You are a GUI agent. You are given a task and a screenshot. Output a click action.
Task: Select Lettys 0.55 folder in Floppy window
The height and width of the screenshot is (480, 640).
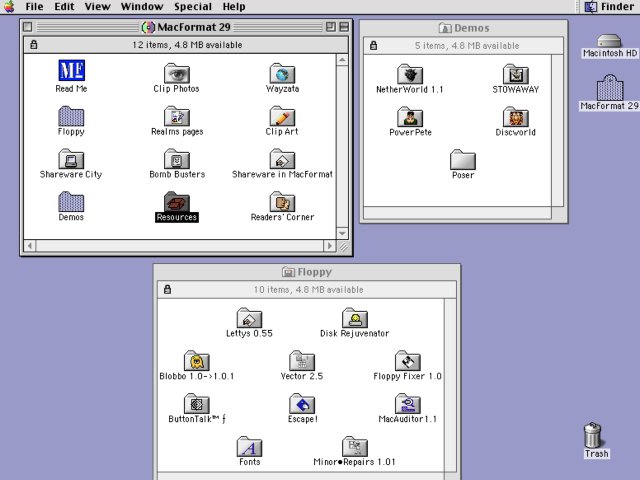pyautogui.click(x=249, y=318)
